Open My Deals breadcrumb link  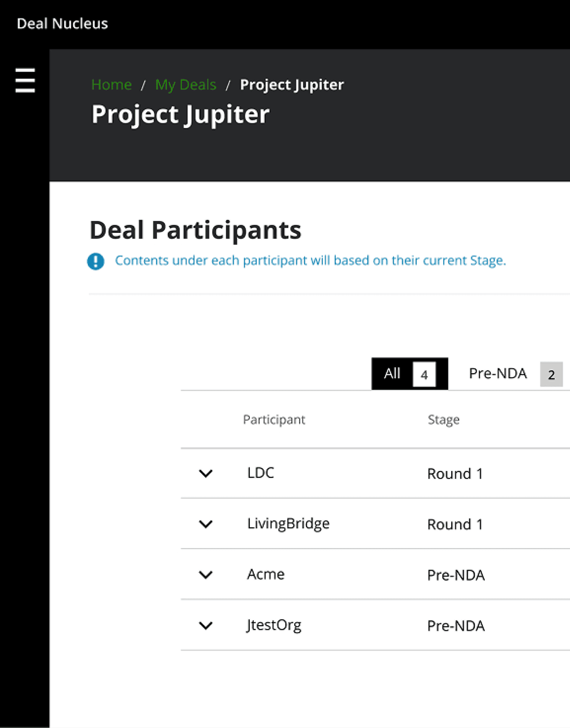(x=186, y=84)
